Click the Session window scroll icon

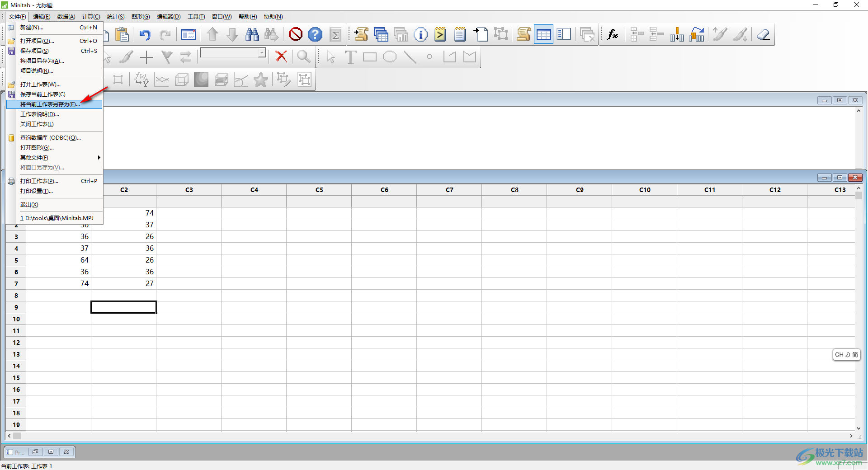[361, 34]
